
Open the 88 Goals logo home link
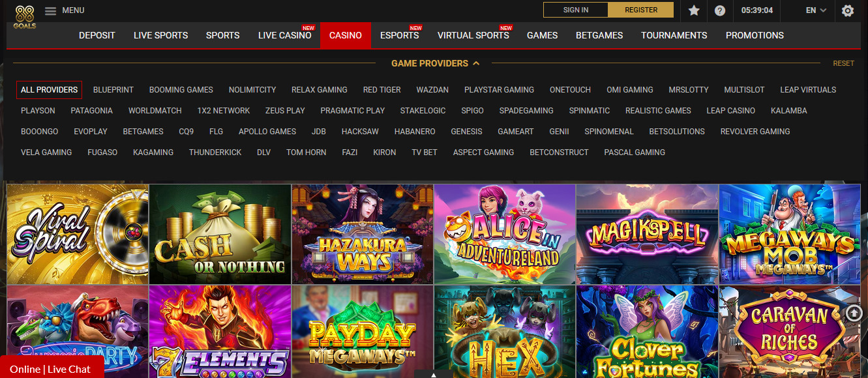coord(25,16)
